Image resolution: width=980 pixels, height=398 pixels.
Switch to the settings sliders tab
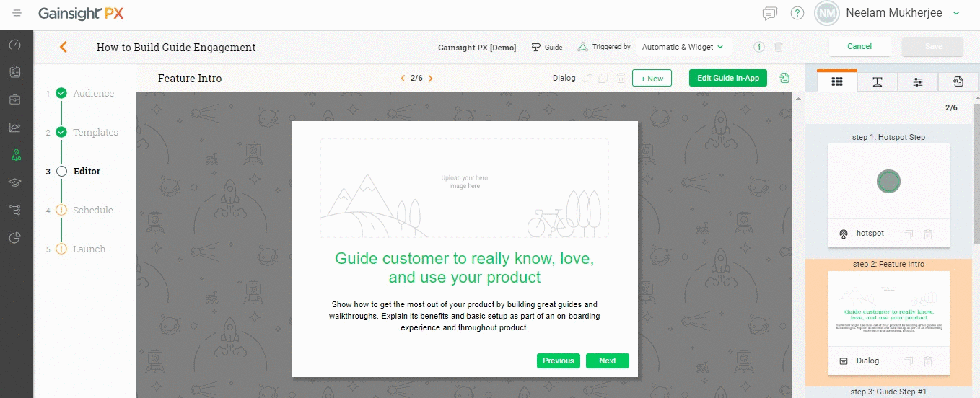(918, 82)
